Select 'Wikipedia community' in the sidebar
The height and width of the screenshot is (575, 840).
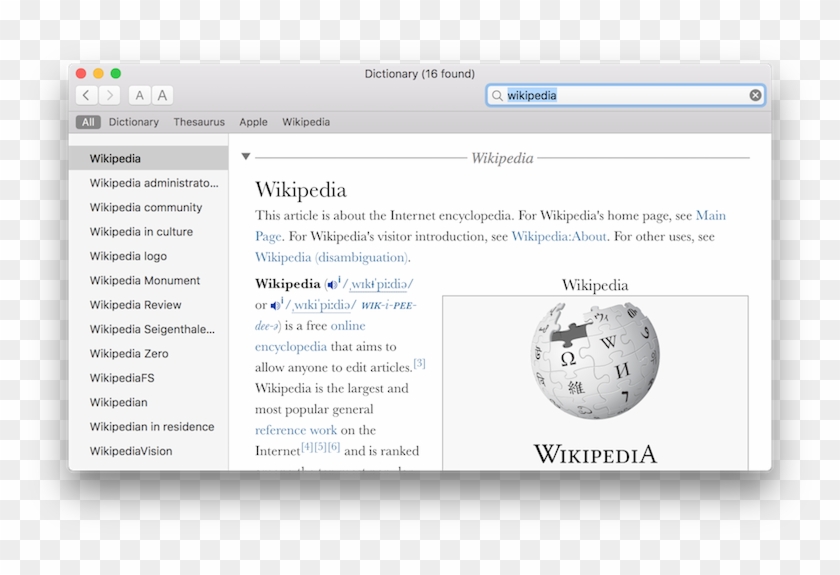148,207
